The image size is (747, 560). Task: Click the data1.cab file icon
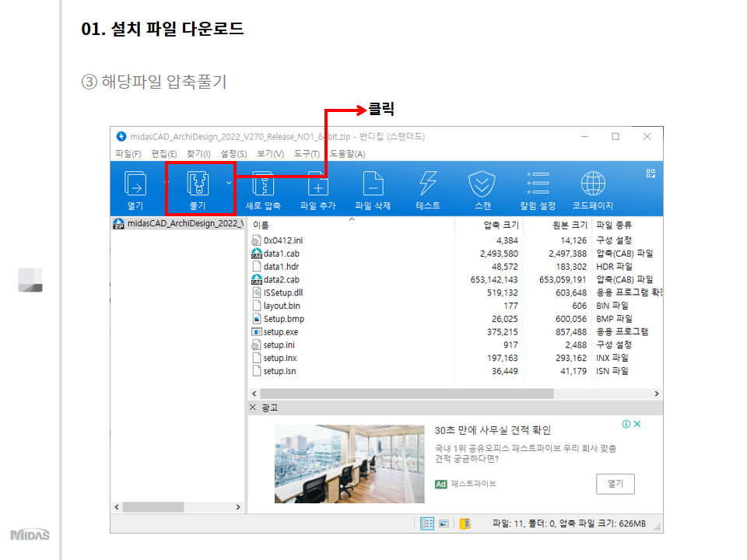click(x=257, y=254)
